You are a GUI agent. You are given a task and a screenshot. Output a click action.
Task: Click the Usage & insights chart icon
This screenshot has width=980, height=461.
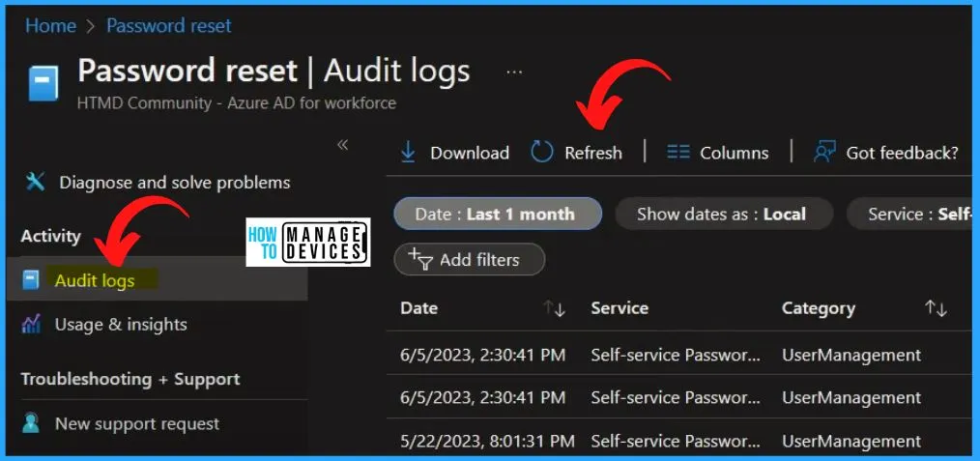[31, 324]
